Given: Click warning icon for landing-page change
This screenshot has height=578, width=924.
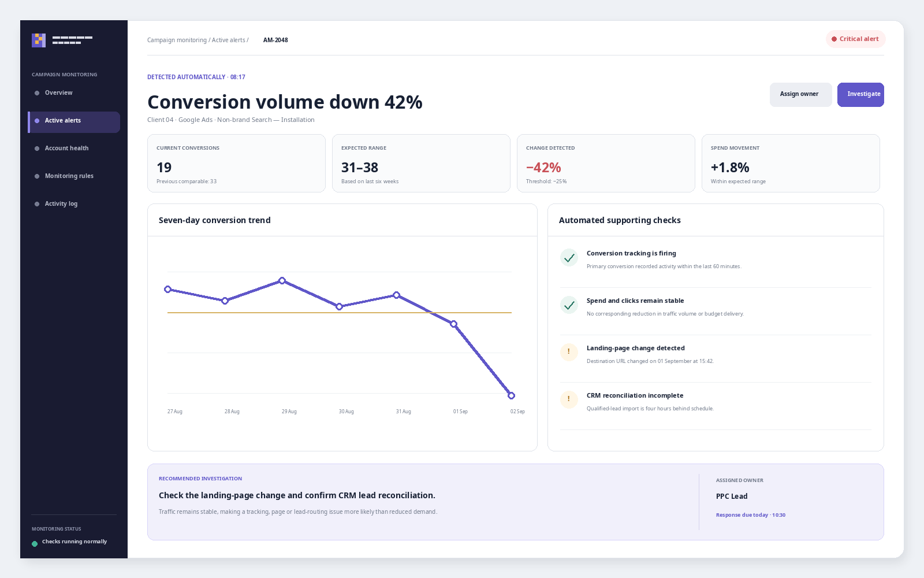Looking at the screenshot, I should 569,353.
